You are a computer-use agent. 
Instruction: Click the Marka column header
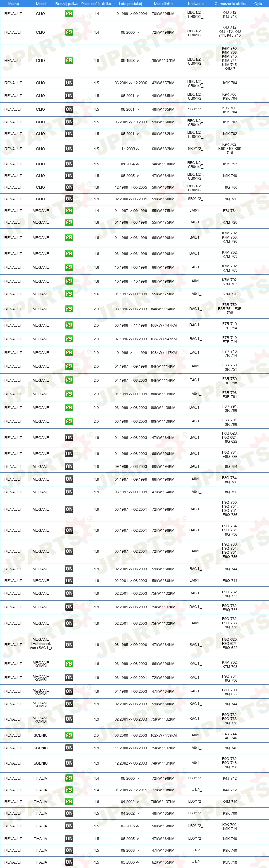pos(13,4)
